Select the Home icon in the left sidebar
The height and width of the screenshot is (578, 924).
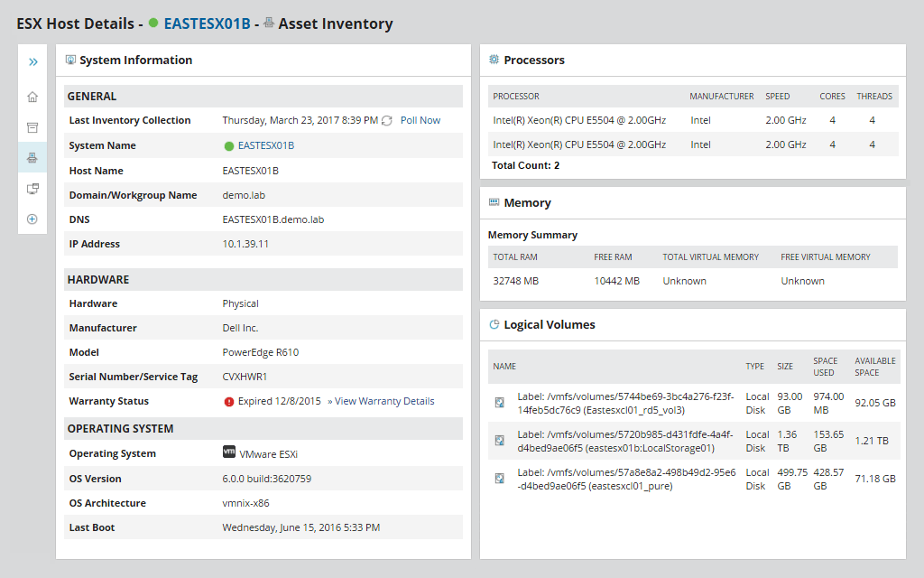click(32, 95)
